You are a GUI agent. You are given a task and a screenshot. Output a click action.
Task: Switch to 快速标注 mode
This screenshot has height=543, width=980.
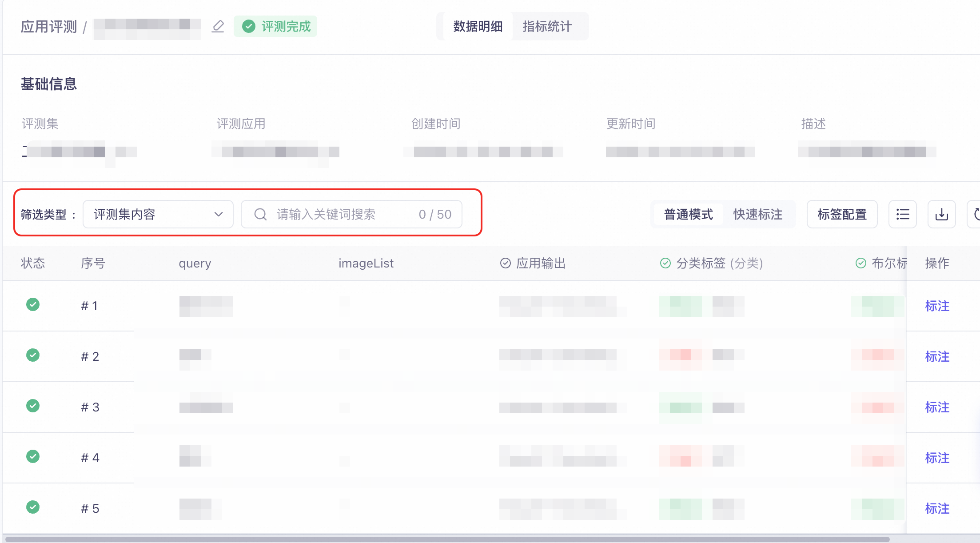pos(757,215)
